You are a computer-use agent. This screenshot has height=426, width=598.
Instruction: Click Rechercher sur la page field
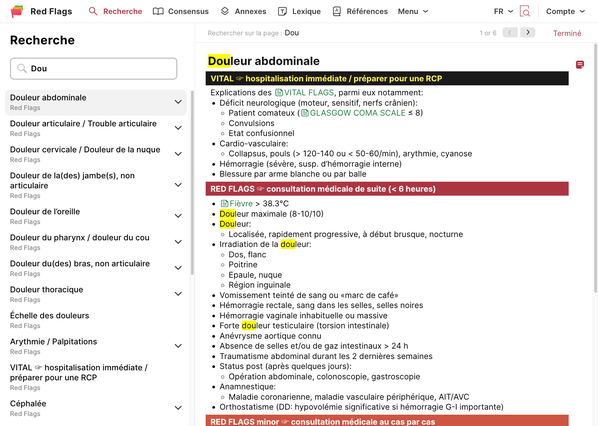tap(253, 33)
